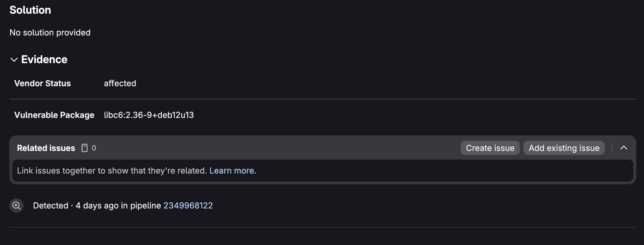Click the Create issue button
The height and width of the screenshot is (245, 644).
[x=490, y=148]
